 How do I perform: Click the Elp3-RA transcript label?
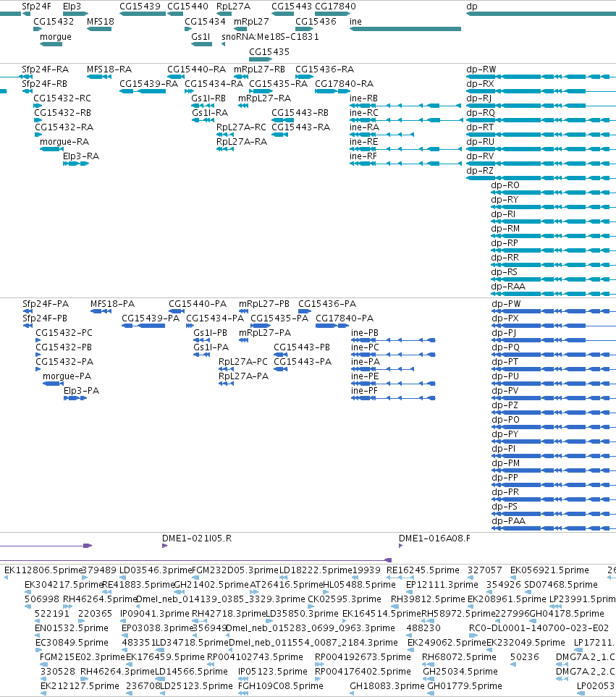click(81, 156)
